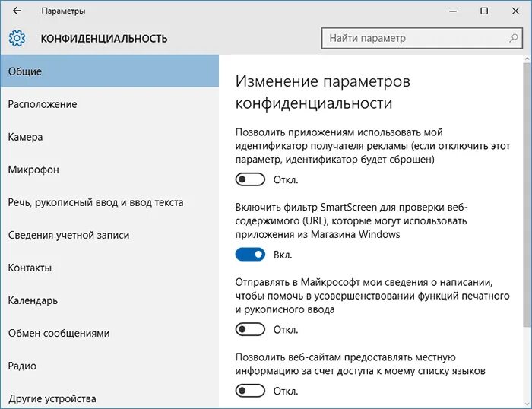Click the scrollbar up arrow

527,59
